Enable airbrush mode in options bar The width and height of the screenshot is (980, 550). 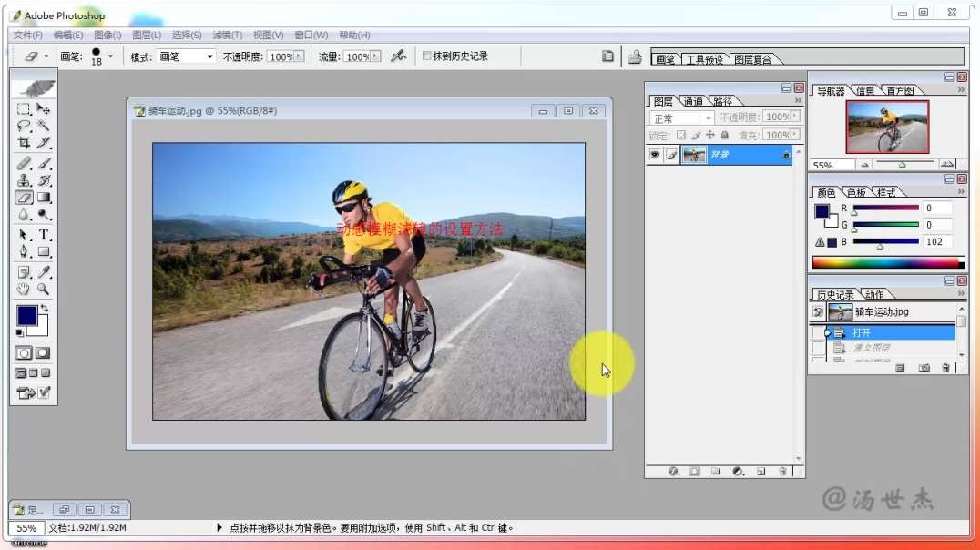point(398,56)
